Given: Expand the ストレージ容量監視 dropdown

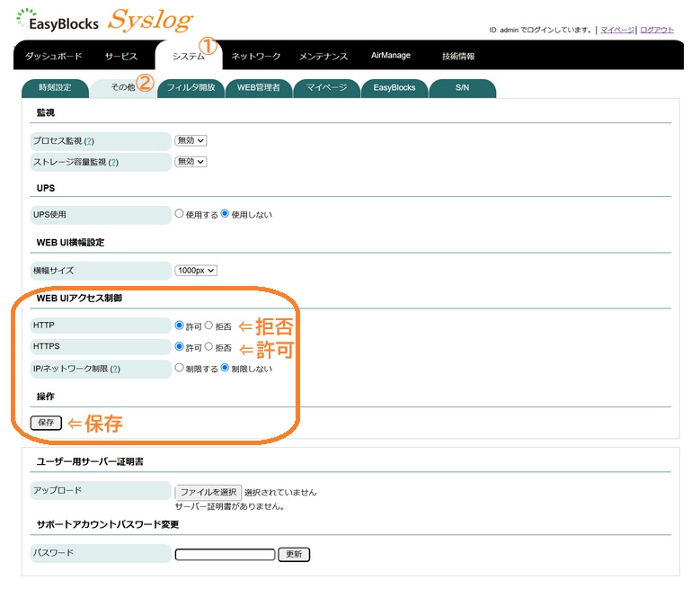Looking at the screenshot, I should coord(191,162).
